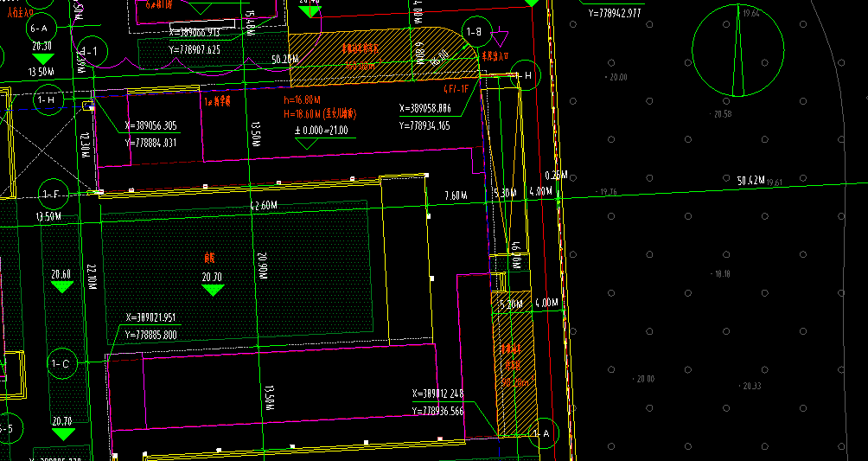Select the 50.42M dimension text
This screenshot has height=461, width=868.
click(751, 180)
